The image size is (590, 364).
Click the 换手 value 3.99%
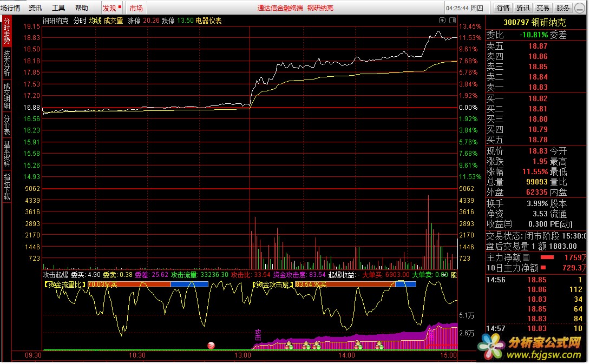(x=537, y=203)
